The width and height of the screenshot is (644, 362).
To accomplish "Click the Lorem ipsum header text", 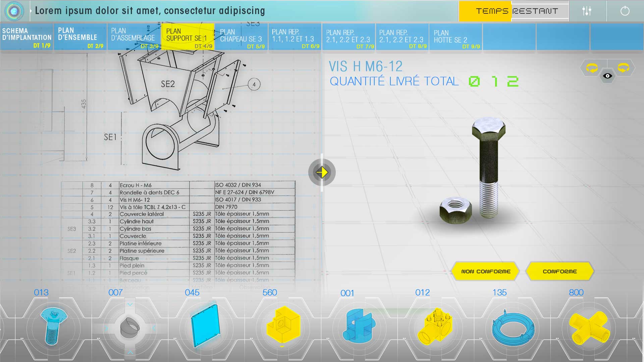I will click(150, 11).
